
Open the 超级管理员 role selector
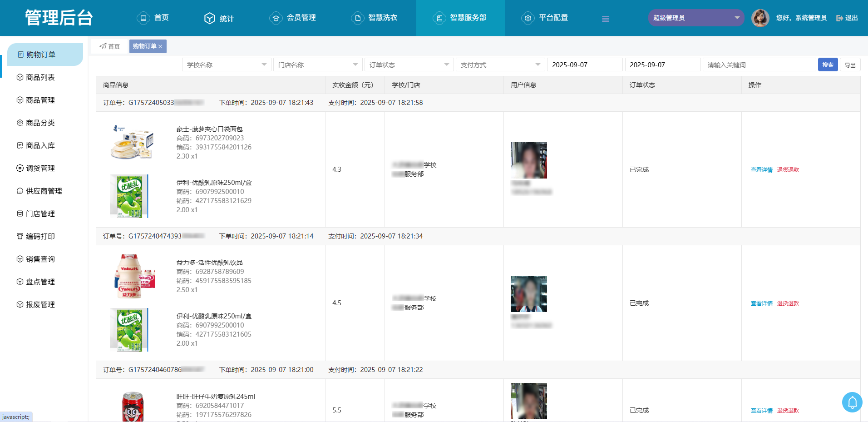tap(695, 18)
